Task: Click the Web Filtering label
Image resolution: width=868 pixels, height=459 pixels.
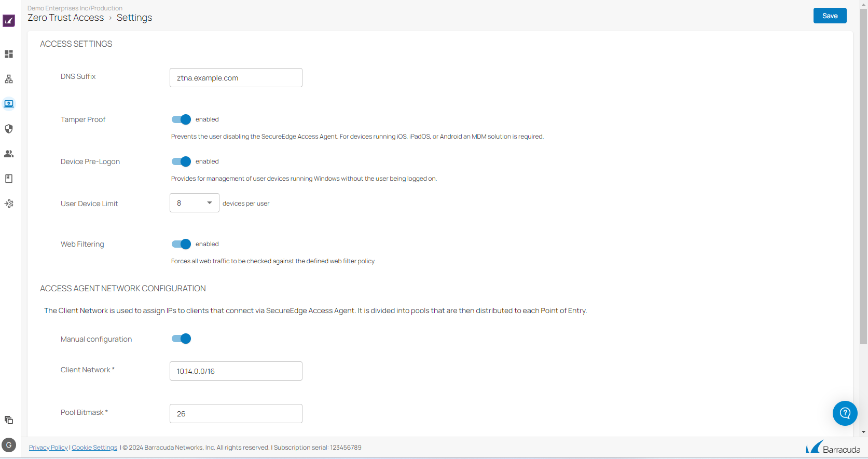Action: pos(82,244)
